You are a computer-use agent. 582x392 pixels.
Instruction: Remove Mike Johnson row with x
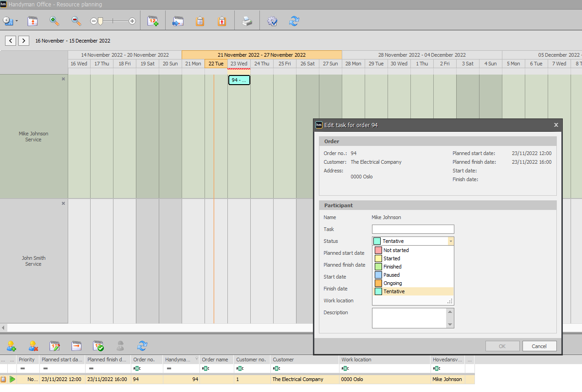click(x=64, y=79)
